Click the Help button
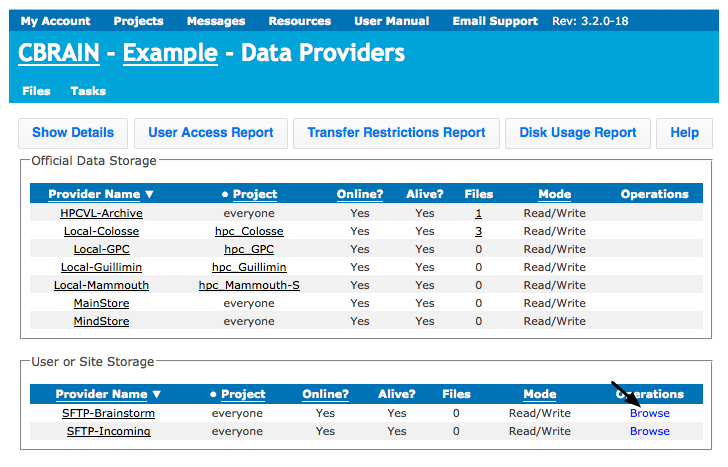This screenshot has height=467, width=728. [684, 133]
